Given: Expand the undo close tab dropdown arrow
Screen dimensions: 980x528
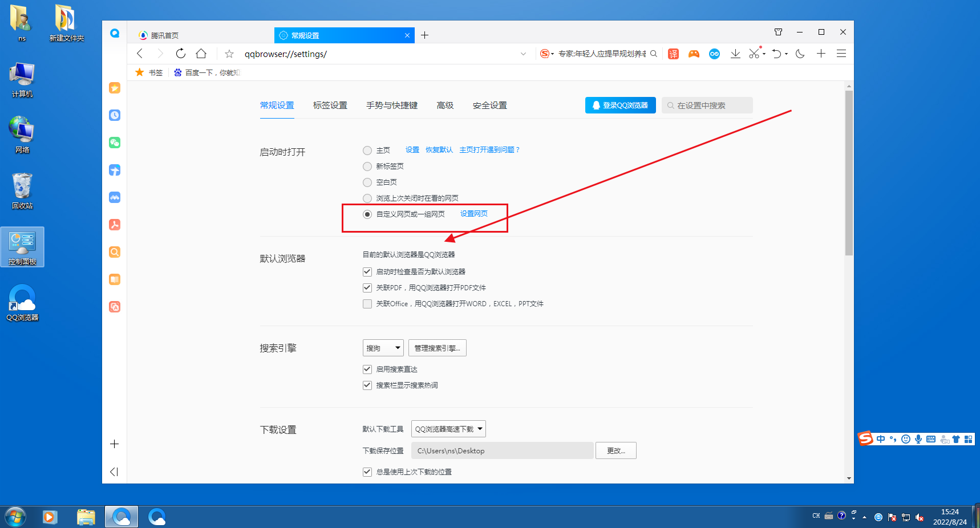Looking at the screenshot, I should 786,54.
